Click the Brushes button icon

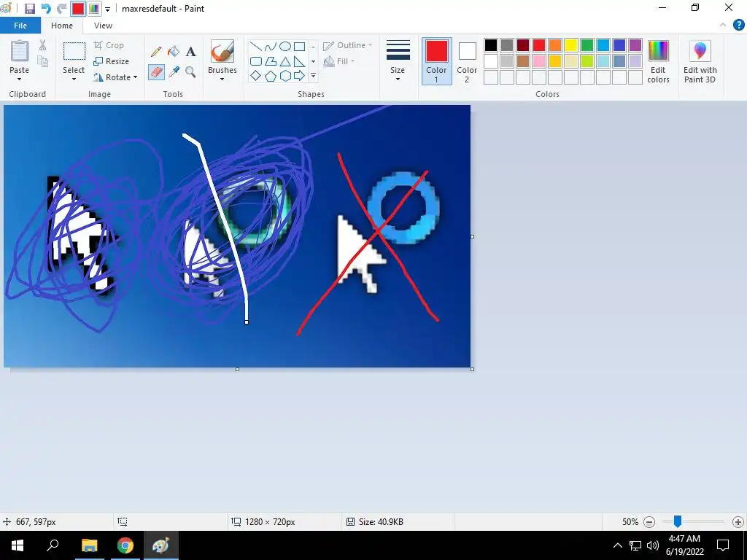coord(222,52)
